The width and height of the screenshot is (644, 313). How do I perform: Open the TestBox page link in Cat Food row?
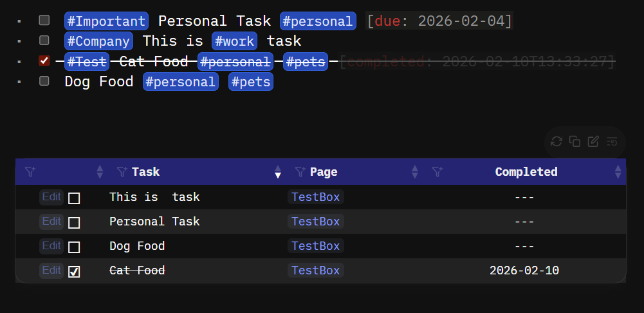tap(315, 270)
